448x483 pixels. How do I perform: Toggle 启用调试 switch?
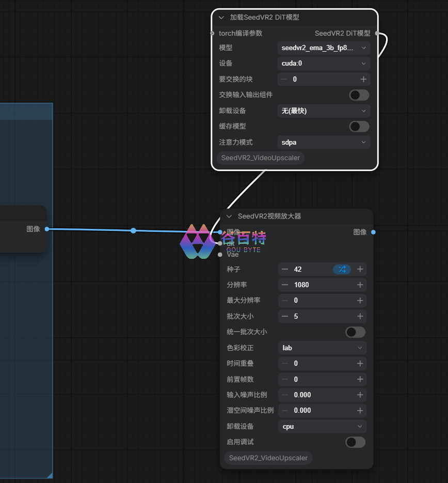[356, 442]
